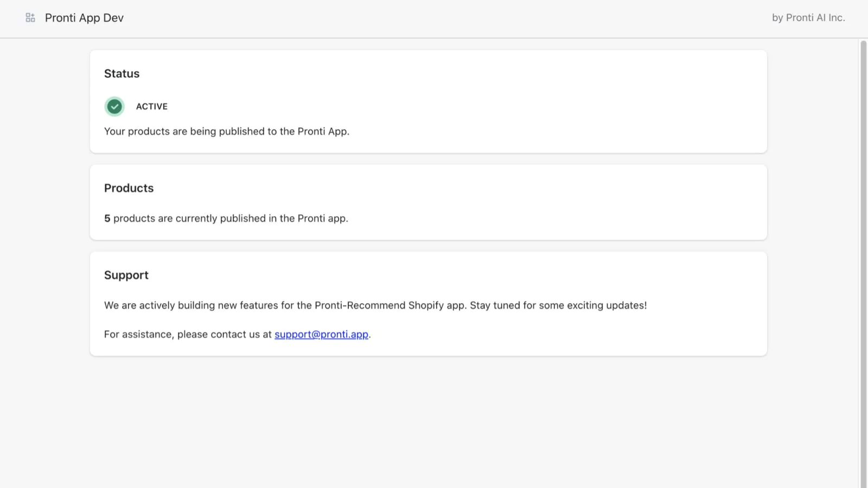The height and width of the screenshot is (488, 868).
Task: Select the Status card heading
Action: pos(122,74)
